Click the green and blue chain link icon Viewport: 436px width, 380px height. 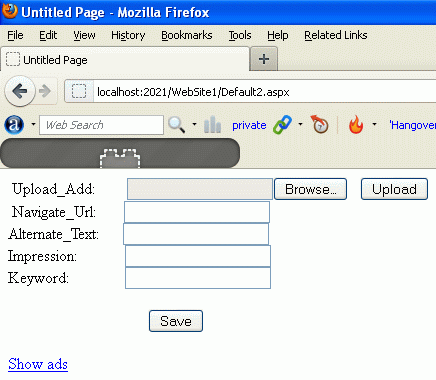tap(282, 125)
